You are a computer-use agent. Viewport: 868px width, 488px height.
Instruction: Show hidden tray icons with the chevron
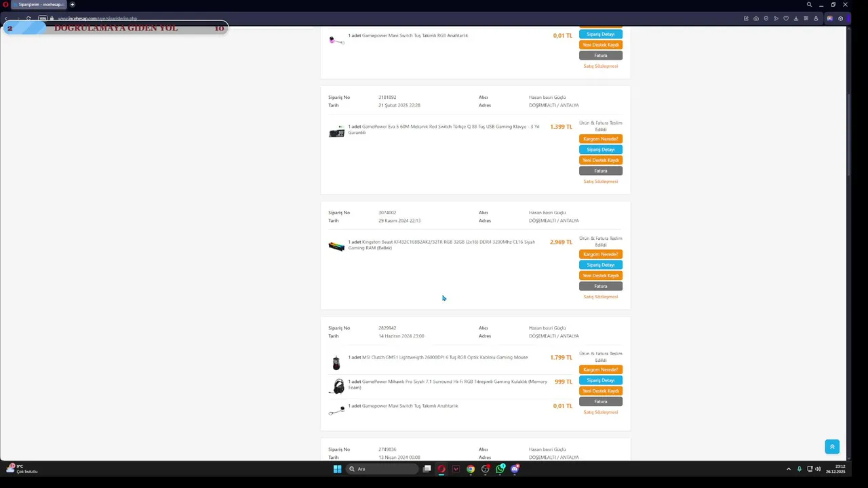coord(788,469)
